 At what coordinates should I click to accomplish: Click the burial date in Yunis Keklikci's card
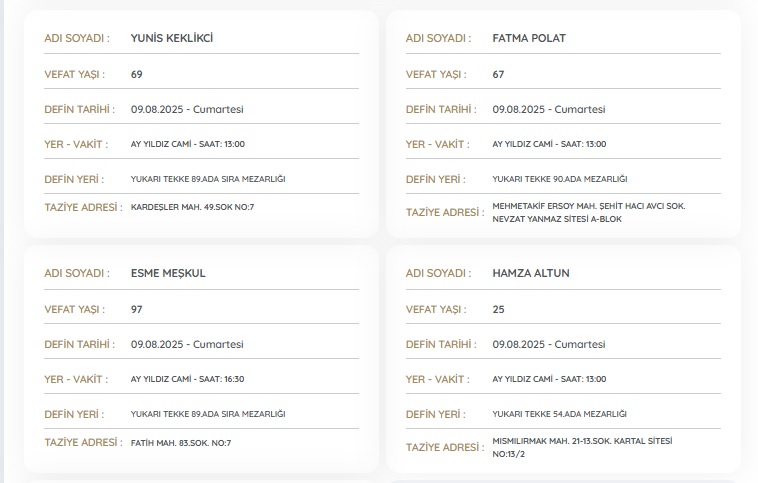[186, 109]
